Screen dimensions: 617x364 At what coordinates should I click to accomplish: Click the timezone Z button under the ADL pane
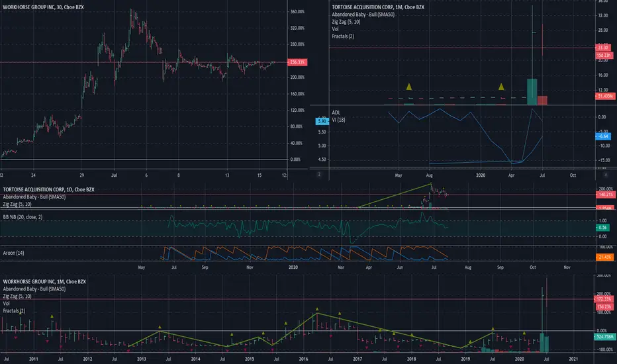[319, 174]
